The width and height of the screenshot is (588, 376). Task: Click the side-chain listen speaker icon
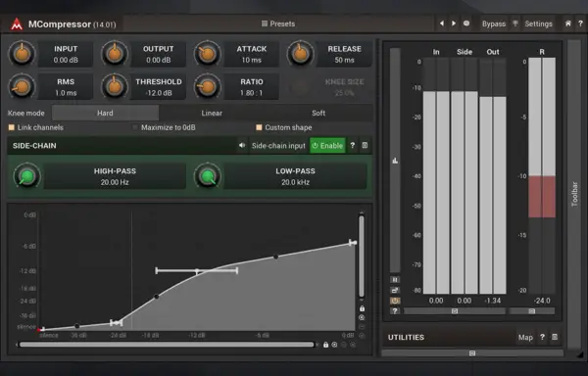coord(242,145)
